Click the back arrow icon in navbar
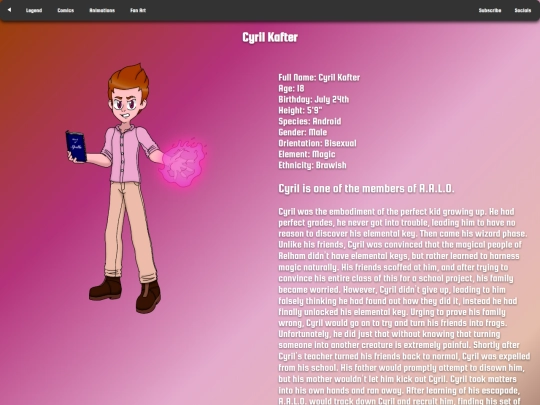Image resolution: width=540 pixels, height=405 pixels. point(9,10)
